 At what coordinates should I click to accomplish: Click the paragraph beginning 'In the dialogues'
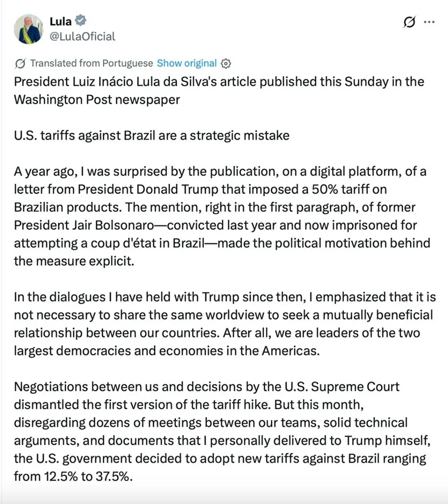pyautogui.click(x=225, y=323)
